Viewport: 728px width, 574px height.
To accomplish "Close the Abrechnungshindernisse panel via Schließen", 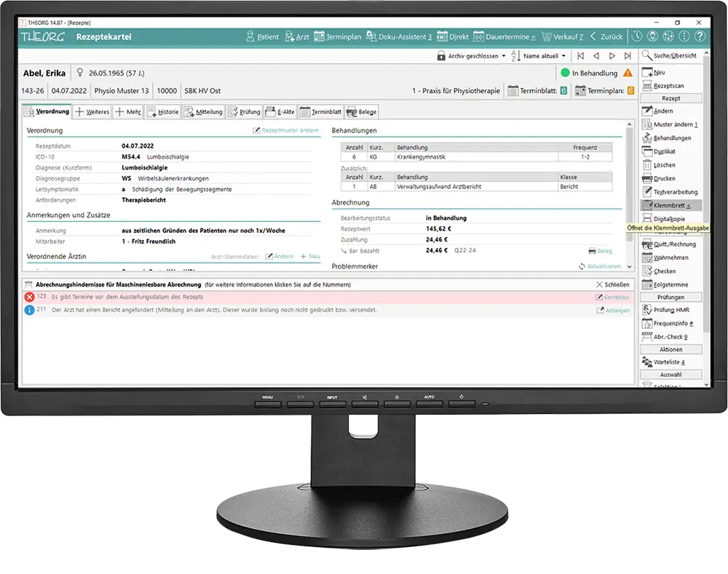I will pos(612,284).
